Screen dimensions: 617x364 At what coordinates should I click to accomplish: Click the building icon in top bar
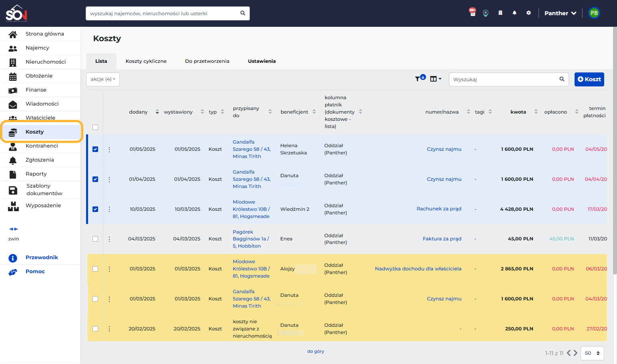(x=500, y=13)
